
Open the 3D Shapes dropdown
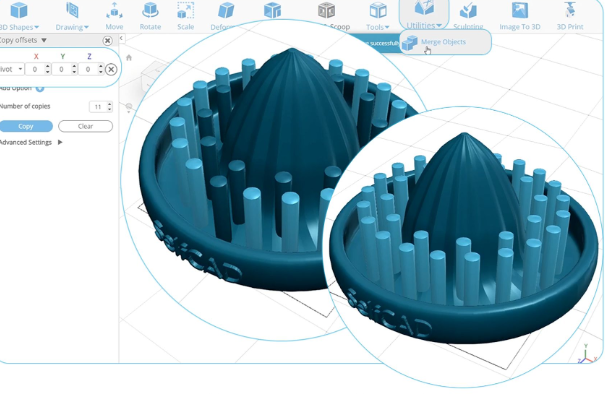19,16
